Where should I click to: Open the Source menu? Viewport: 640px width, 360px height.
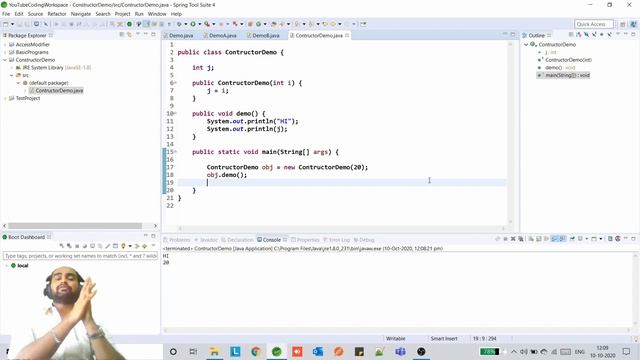(x=35, y=14)
